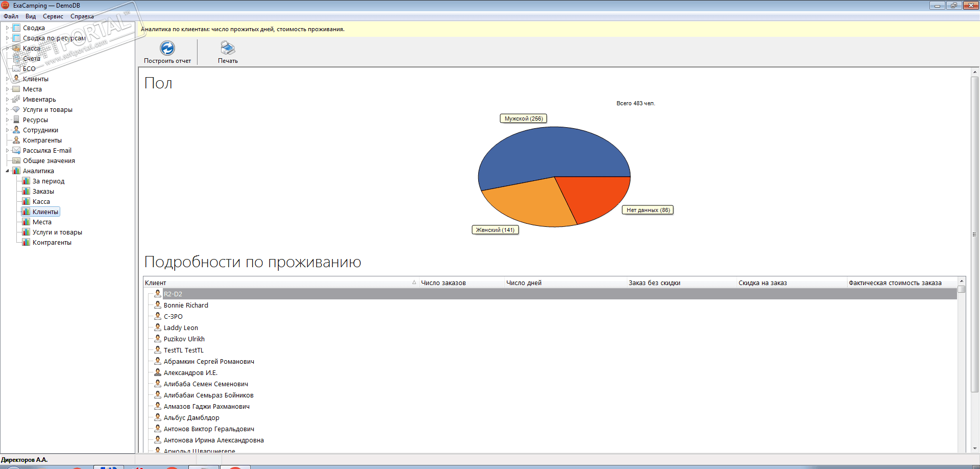Expand the top-level Клиенты node
Screen dimensions: 980x469
[7, 79]
